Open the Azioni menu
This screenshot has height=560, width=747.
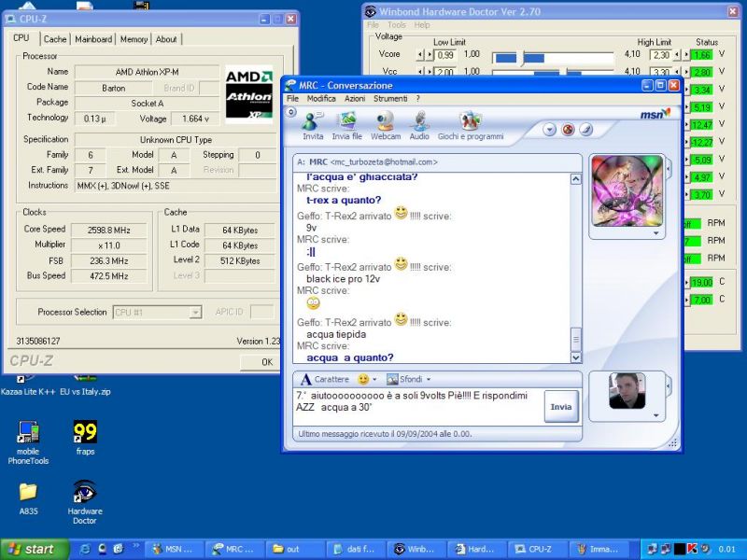click(x=355, y=99)
